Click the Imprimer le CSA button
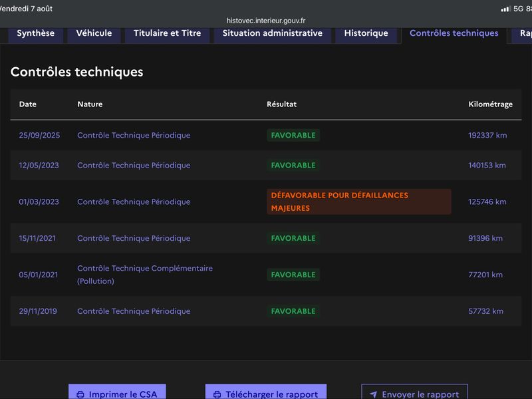This screenshot has height=399, width=532. (117, 392)
